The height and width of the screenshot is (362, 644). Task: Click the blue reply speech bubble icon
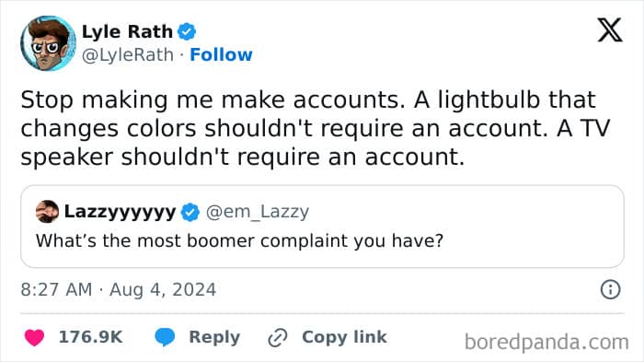tap(165, 337)
